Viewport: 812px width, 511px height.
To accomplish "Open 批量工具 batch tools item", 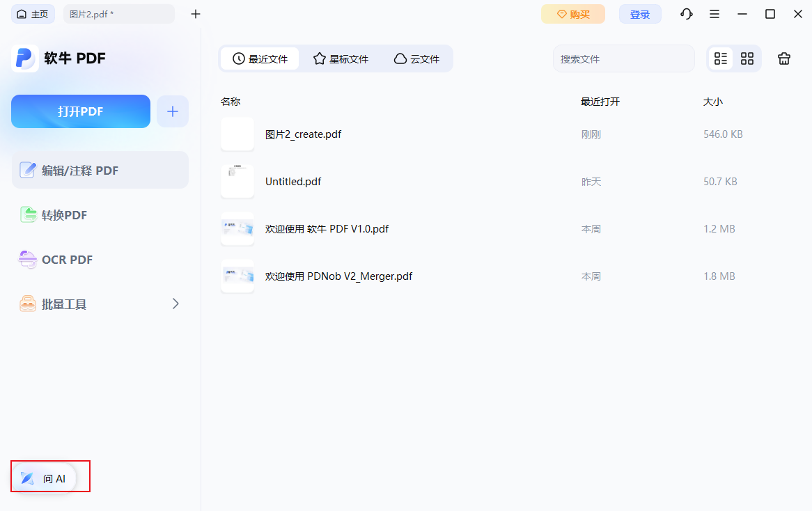I will [x=100, y=304].
